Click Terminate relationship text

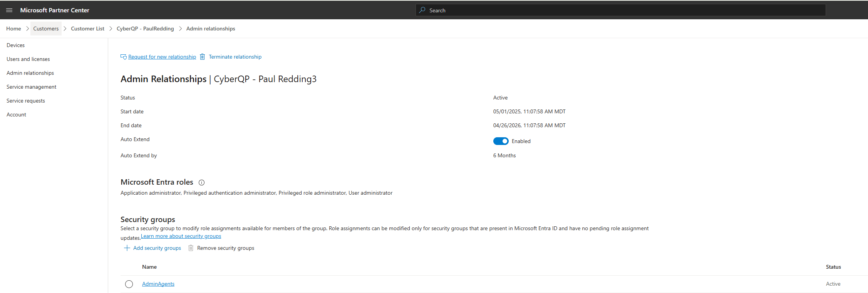235,57
